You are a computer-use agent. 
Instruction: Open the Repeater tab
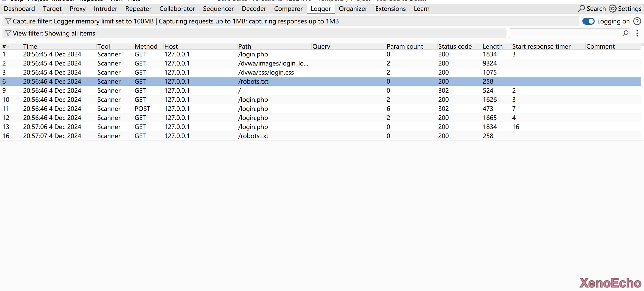tap(138, 9)
